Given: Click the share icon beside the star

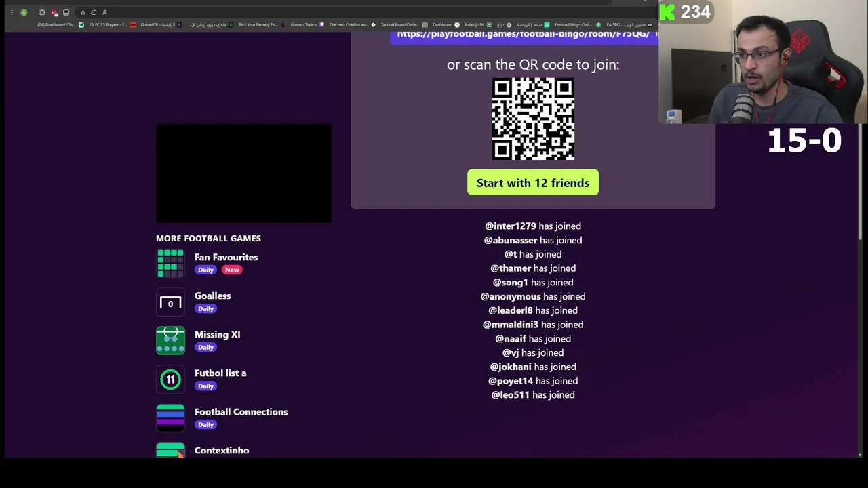Looking at the screenshot, I should [x=94, y=12].
